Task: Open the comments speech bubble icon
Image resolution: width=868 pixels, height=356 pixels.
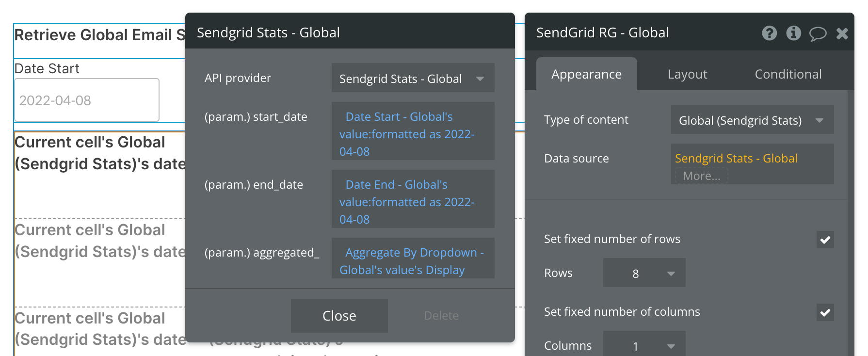Action: coord(818,33)
